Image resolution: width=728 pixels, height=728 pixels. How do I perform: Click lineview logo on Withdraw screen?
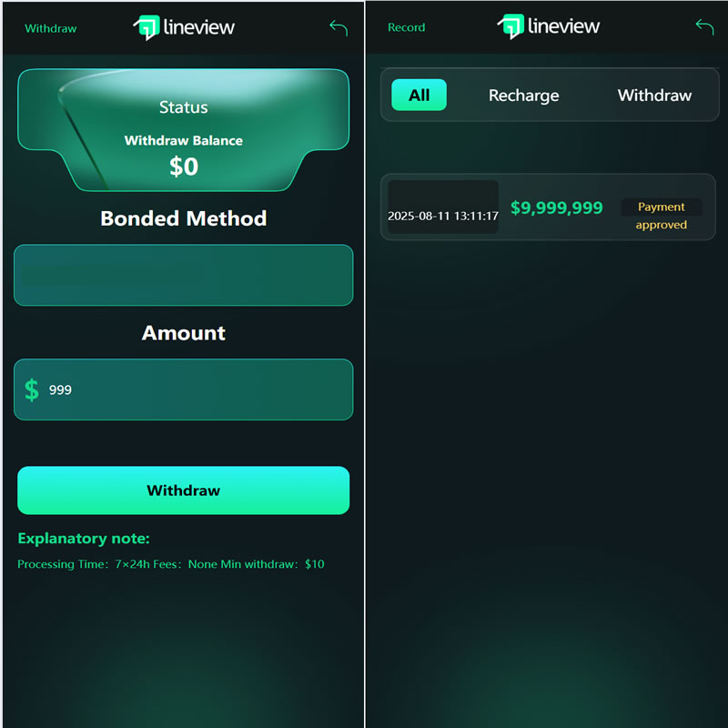click(184, 27)
